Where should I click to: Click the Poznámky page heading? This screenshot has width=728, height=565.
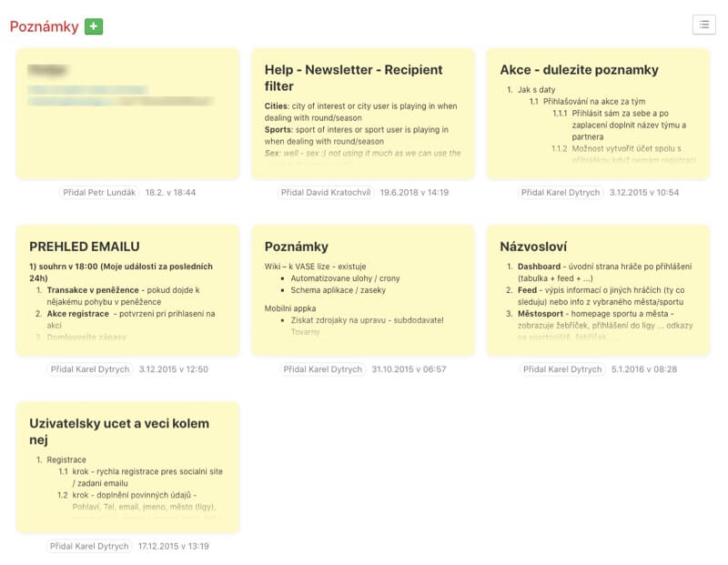pos(44,26)
